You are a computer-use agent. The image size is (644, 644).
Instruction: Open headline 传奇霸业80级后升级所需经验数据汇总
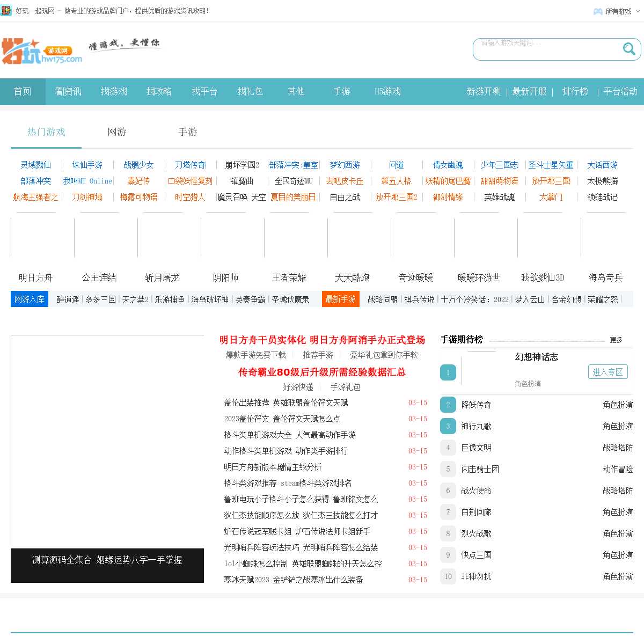322,372
